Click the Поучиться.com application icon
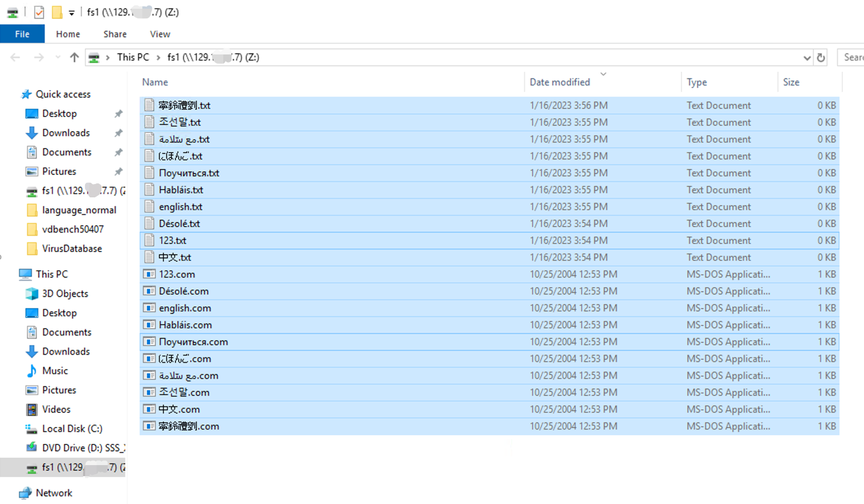The image size is (864, 504). [149, 342]
